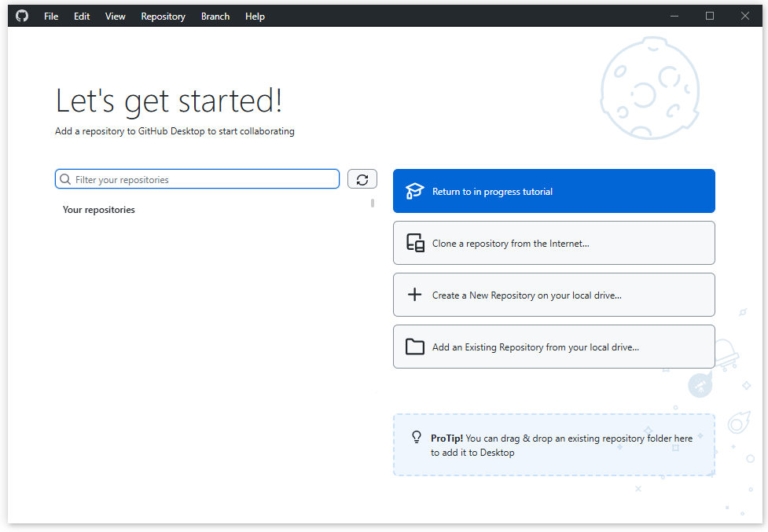Click the Filter your repositories field
Viewport: 768px width, 532px height.
197,179
